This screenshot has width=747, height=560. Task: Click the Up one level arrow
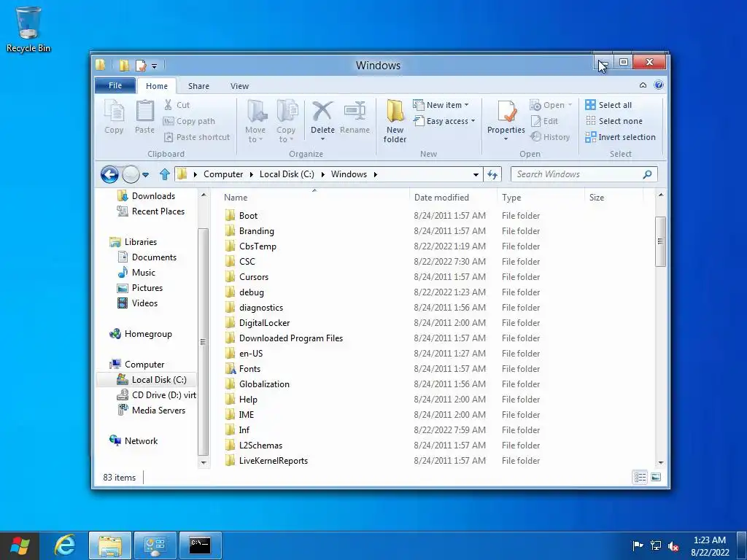click(165, 174)
